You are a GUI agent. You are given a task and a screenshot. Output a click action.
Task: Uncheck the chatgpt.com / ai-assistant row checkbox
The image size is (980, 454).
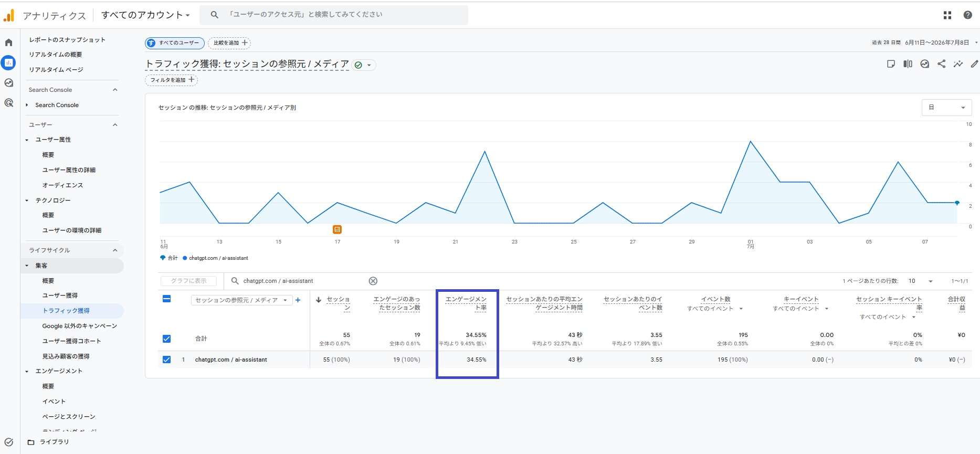click(x=166, y=360)
